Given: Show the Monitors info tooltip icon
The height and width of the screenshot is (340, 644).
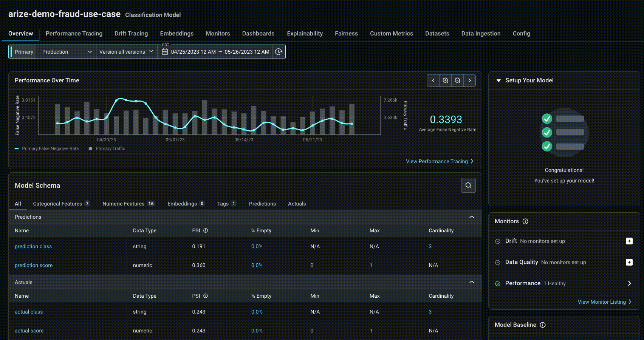Looking at the screenshot, I should point(525,221).
